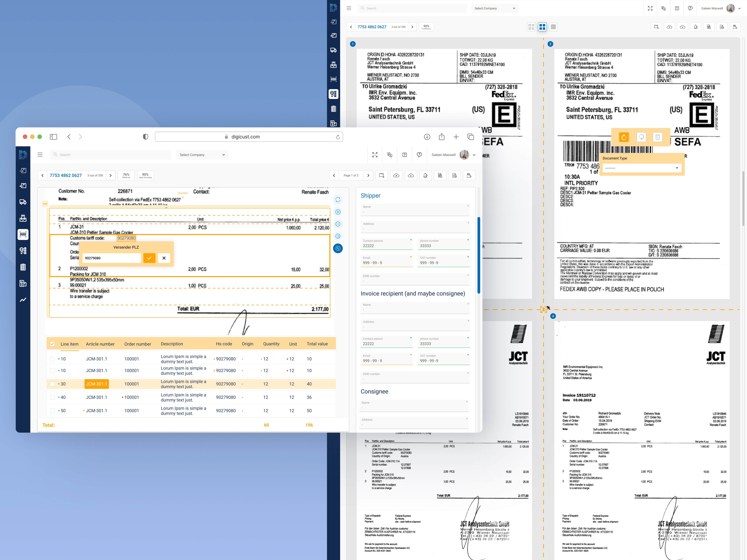747x560 pixels.
Task: Click the Description column header
Action: coord(172,344)
